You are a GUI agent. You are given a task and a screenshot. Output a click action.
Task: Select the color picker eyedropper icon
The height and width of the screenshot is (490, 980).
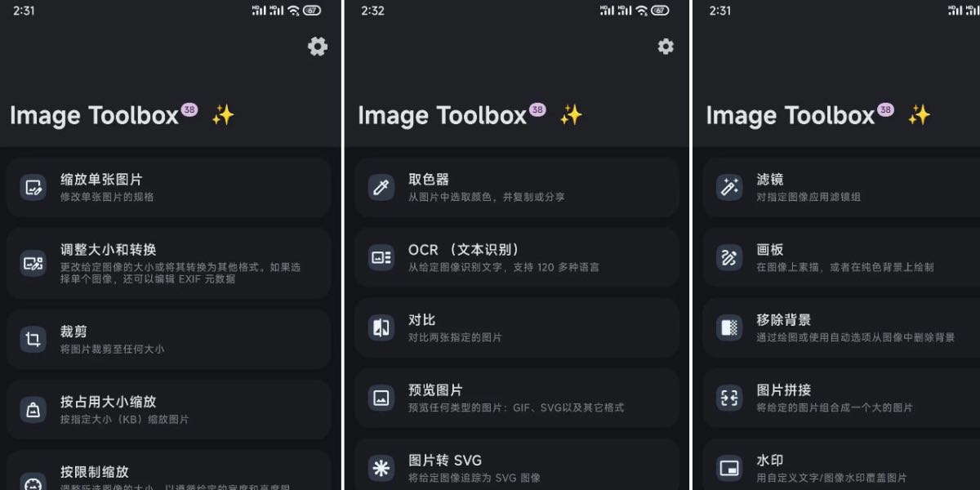(381, 188)
